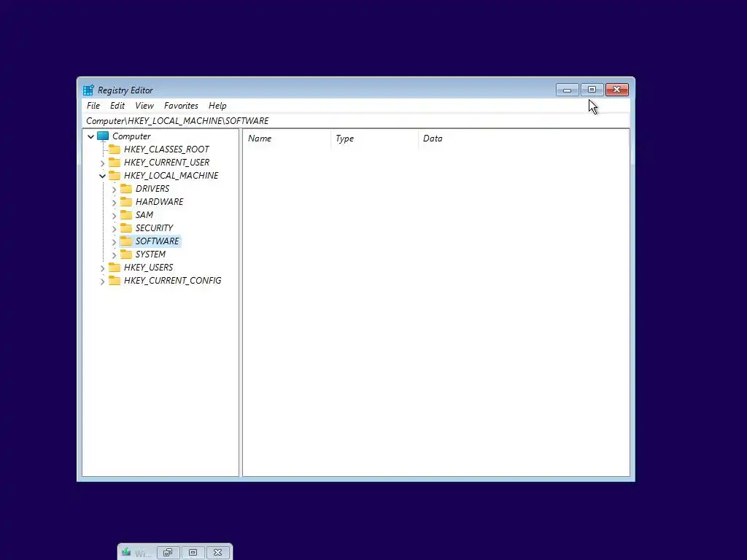The image size is (747, 560).
Task: Expand the SYSTEM key
Action: 114,254
